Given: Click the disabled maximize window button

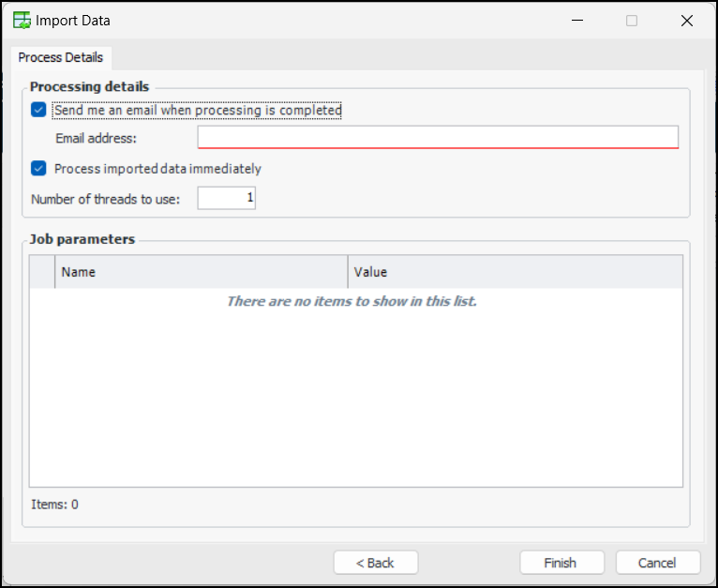Looking at the screenshot, I should coord(632,21).
